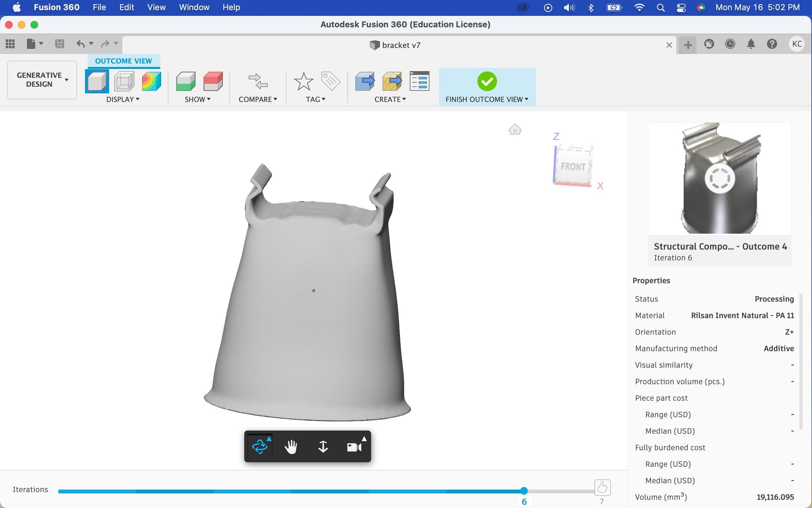The height and width of the screenshot is (508, 812).
Task: Open the GENERATIVE DESIGN workspace dropdown
Action: (42, 80)
